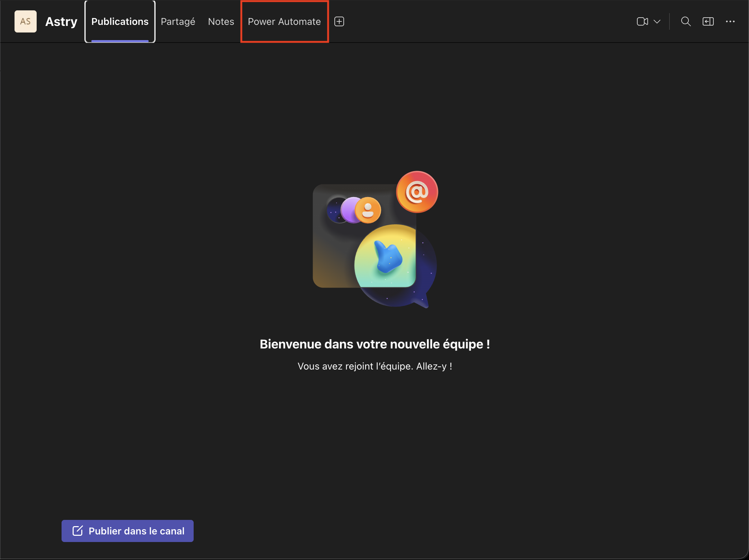Click Publier dans le canal

(127, 531)
